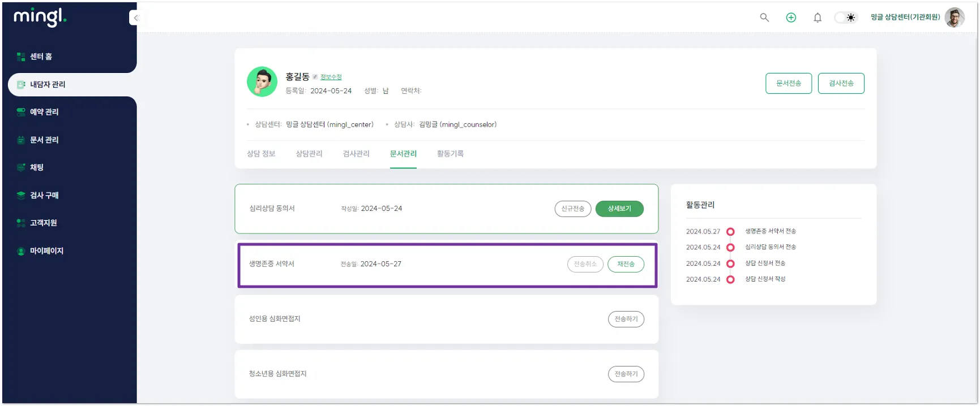Open the notifications bell

click(818, 18)
